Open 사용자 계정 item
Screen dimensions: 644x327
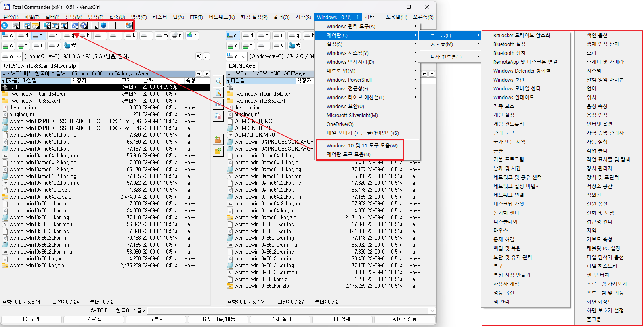pos(506,284)
